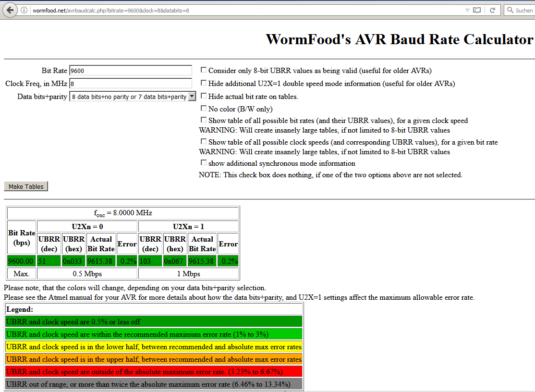Click the 'Max.' row label cell
535x392 pixels.
tap(22, 274)
